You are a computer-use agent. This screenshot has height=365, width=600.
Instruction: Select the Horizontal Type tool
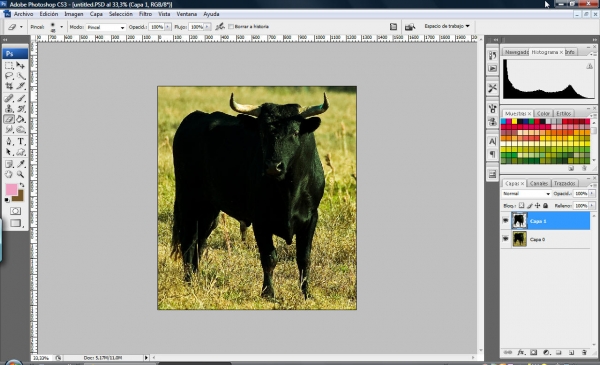(x=21, y=142)
